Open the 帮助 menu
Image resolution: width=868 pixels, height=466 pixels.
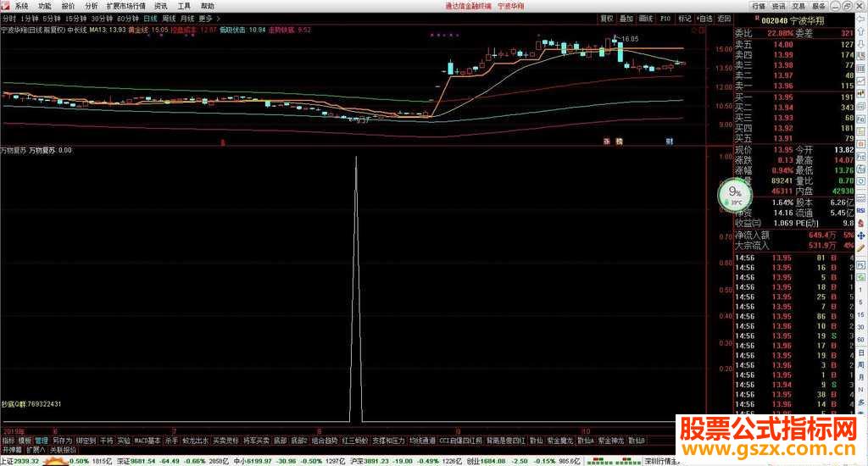207,6
